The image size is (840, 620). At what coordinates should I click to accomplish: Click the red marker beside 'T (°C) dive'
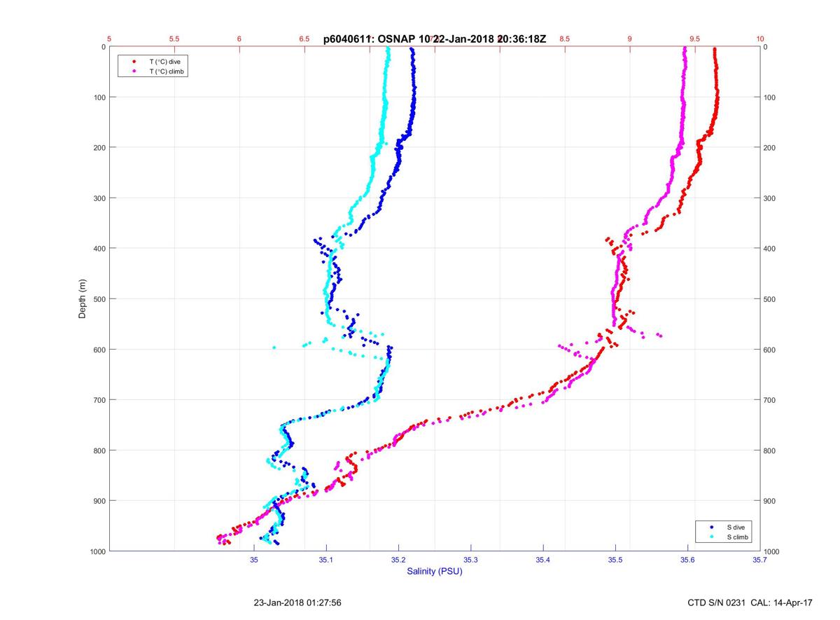pyautogui.click(x=133, y=62)
